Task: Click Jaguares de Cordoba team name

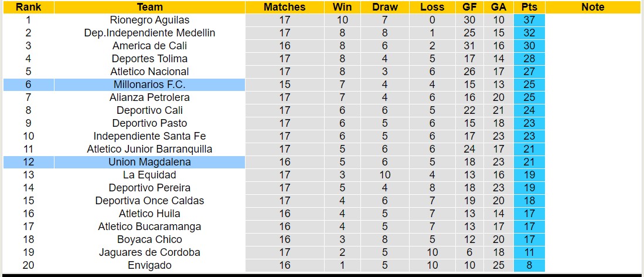Action: [x=149, y=252]
